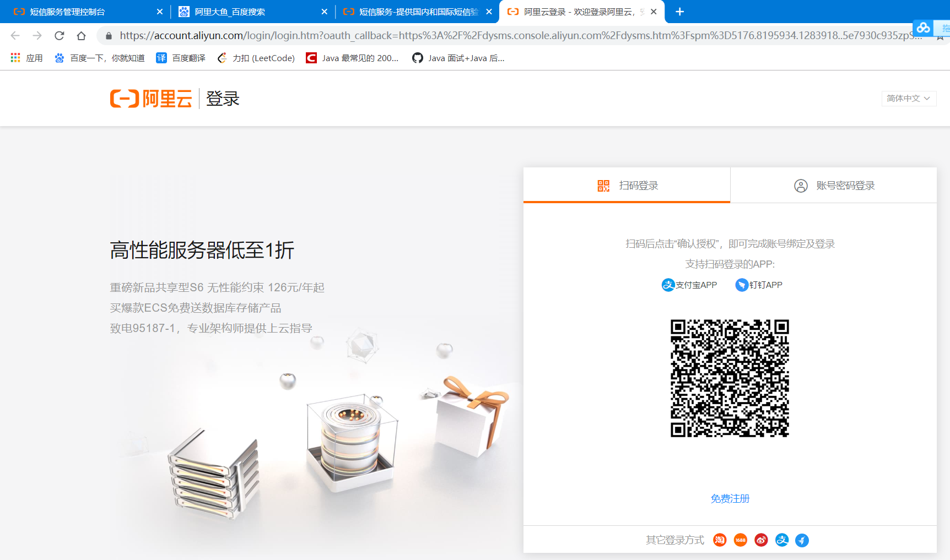Viewport: 950px width, 560px height.
Task: Open the 百度翻译 bookmark
Action: pyautogui.click(x=181, y=58)
